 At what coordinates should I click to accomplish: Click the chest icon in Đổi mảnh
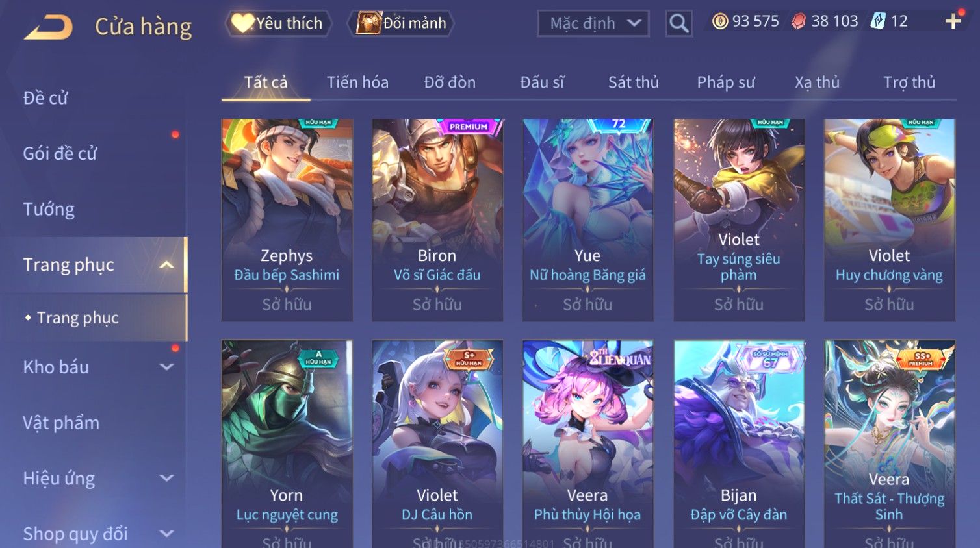(x=368, y=23)
